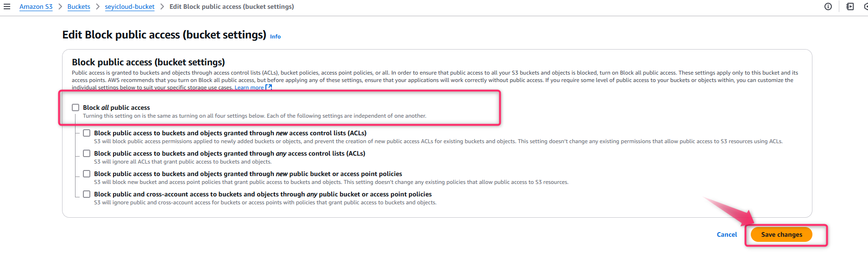Open the hamburger navigation menu
868x265 pixels.
coord(7,6)
